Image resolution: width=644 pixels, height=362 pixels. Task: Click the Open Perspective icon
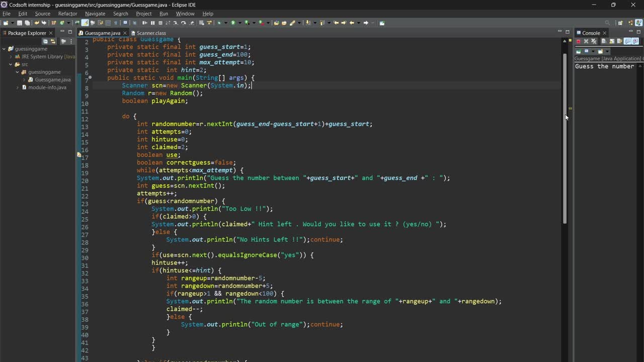pyautogui.click(x=620, y=23)
